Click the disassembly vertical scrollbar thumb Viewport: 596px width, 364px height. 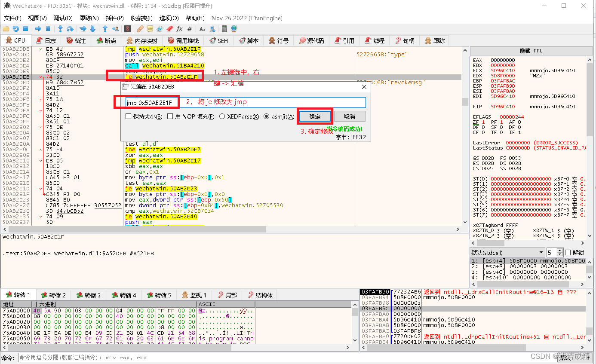point(464,101)
